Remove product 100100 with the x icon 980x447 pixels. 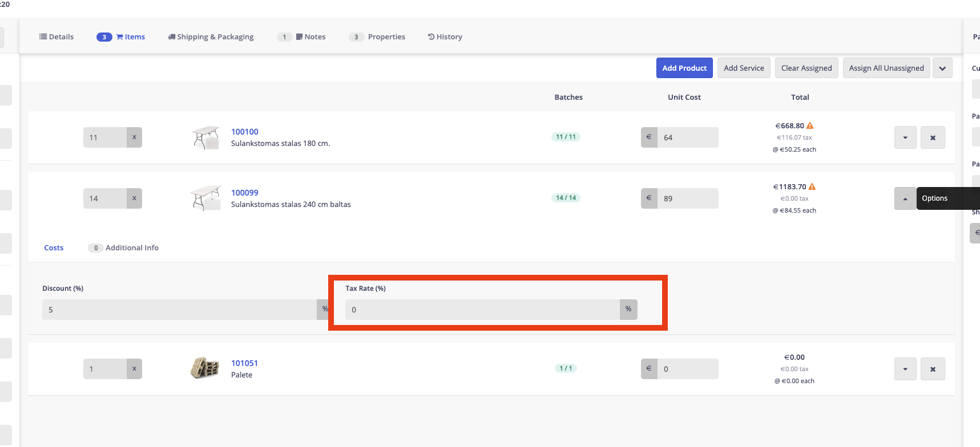point(932,137)
